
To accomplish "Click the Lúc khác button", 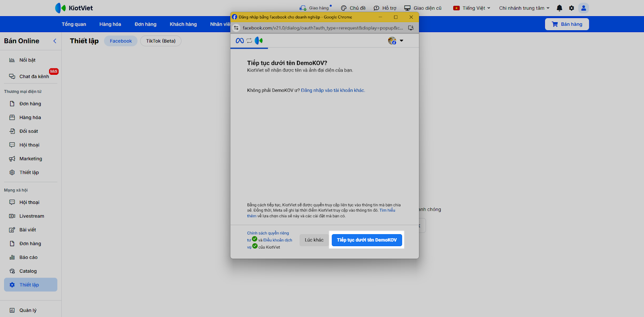I will pyautogui.click(x=314, y=240).
